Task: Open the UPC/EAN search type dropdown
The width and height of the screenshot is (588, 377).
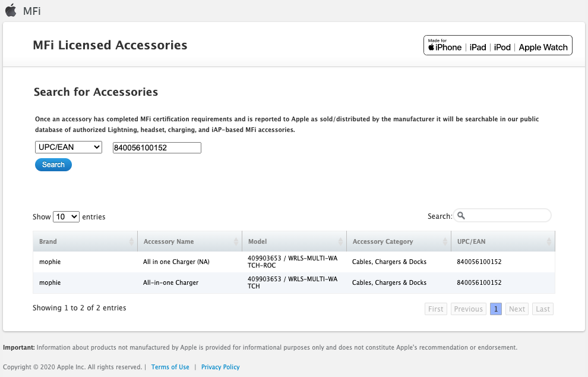Action: pos(68,147)
